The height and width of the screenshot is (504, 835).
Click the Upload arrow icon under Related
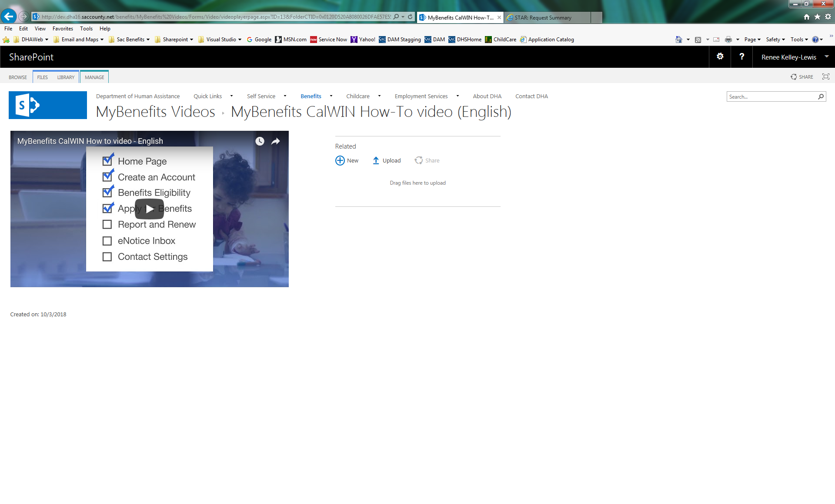tap(376, 160)
